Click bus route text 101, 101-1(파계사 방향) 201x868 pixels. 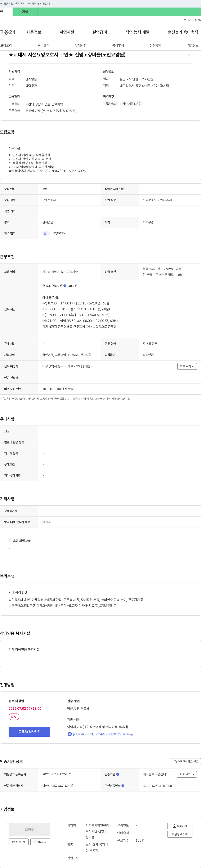point(58,389)
